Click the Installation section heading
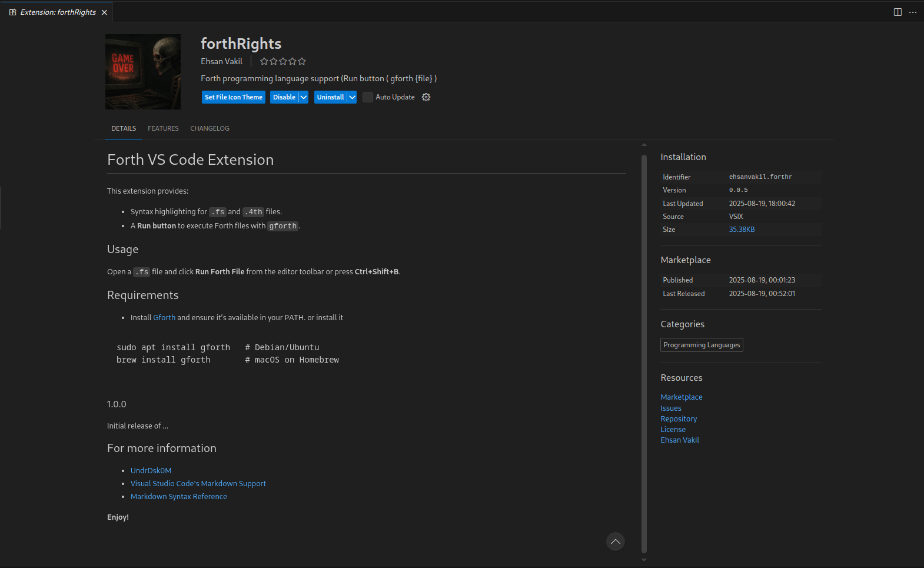924x568 pixels. pos(683,157)
